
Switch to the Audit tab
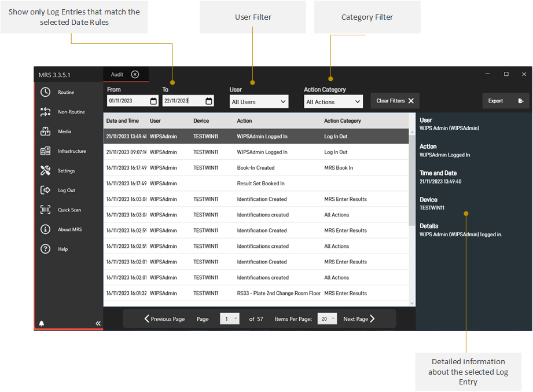pos(117,74)
